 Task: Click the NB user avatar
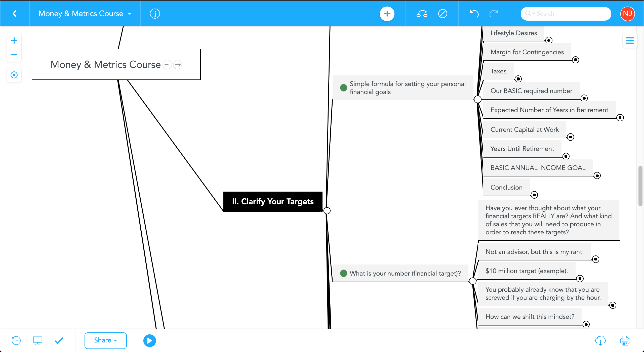click(627, 14)
